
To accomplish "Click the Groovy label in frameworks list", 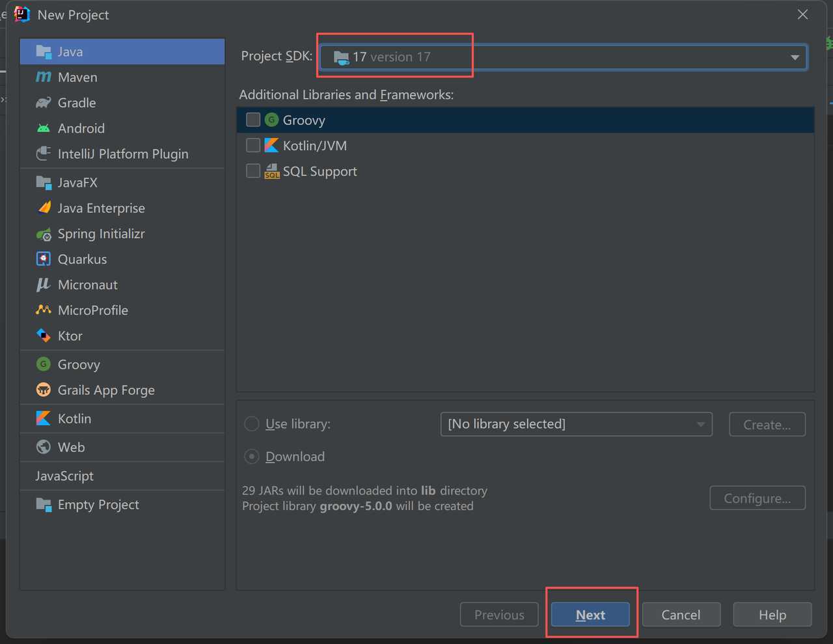I will pyautogui.click(x=304, y=120).
